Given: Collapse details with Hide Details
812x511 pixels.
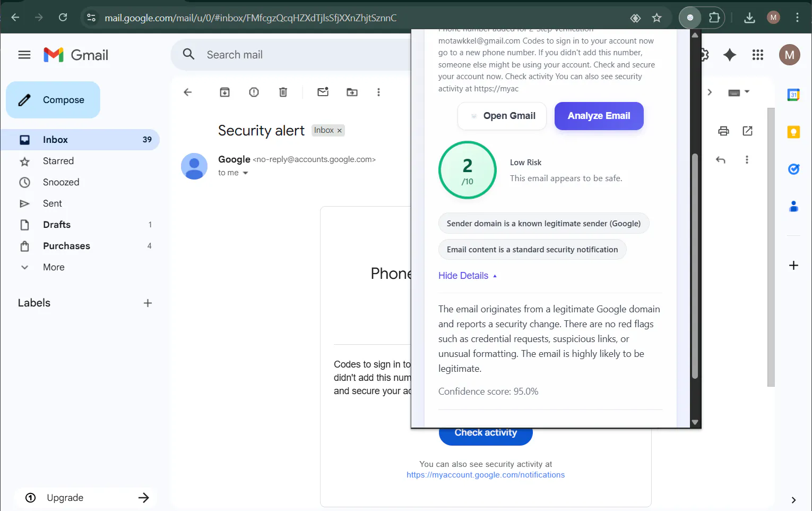Looking at the screenshot, I should pos(468,276).
